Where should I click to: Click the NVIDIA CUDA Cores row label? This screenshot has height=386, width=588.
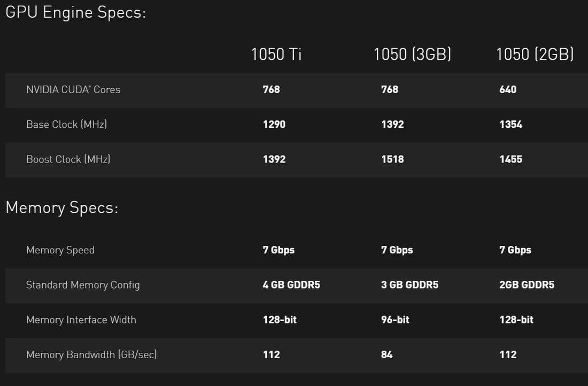click(73, 90)
